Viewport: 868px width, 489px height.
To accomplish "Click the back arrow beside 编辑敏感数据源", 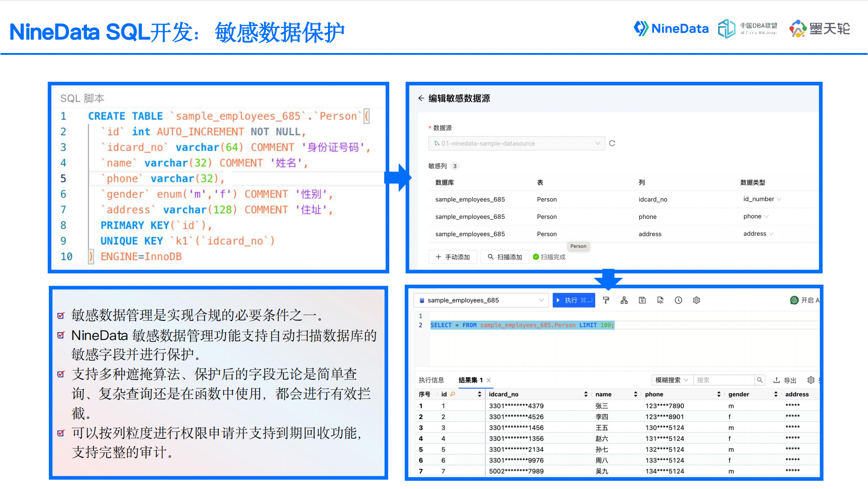I will (421, 98).
